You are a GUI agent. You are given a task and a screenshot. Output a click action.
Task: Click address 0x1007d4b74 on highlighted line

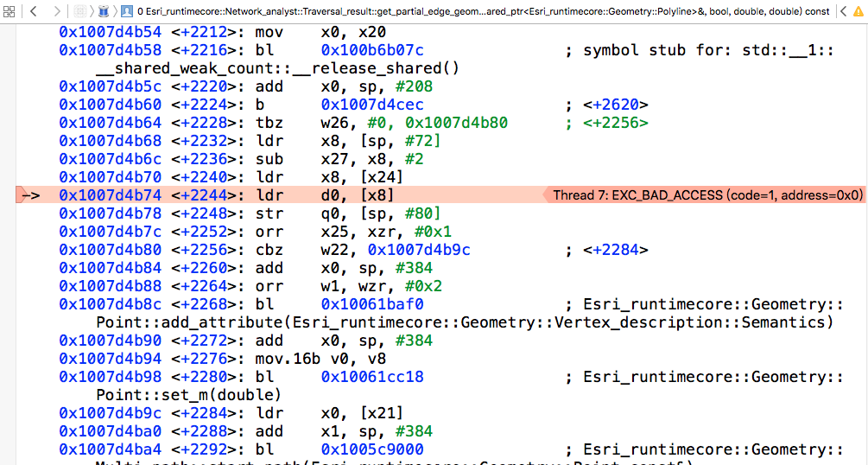pyautogui.click(x=111, y=195)
